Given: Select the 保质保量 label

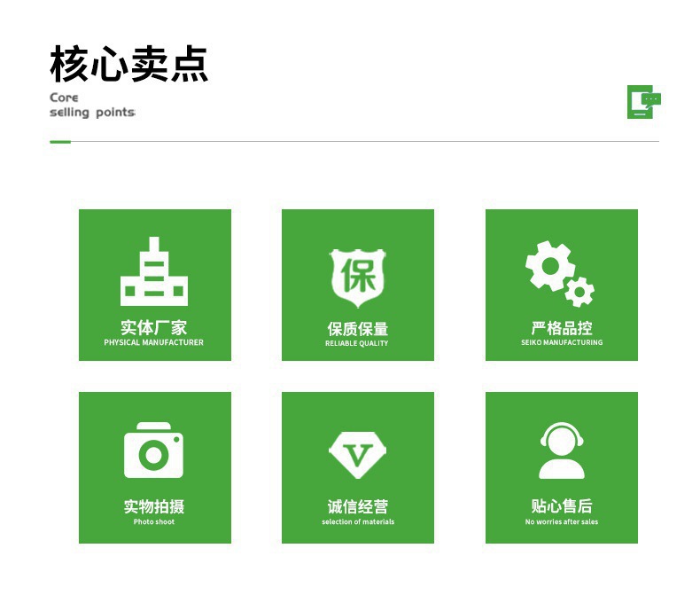Looking at the screenshot, I should tap(358, 329).
